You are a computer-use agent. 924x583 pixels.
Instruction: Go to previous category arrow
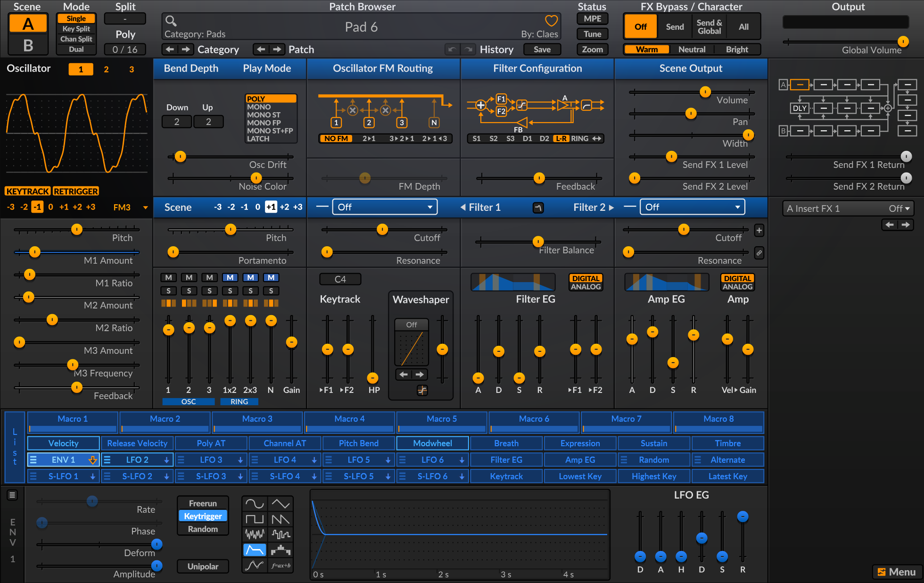click(170, 49)
